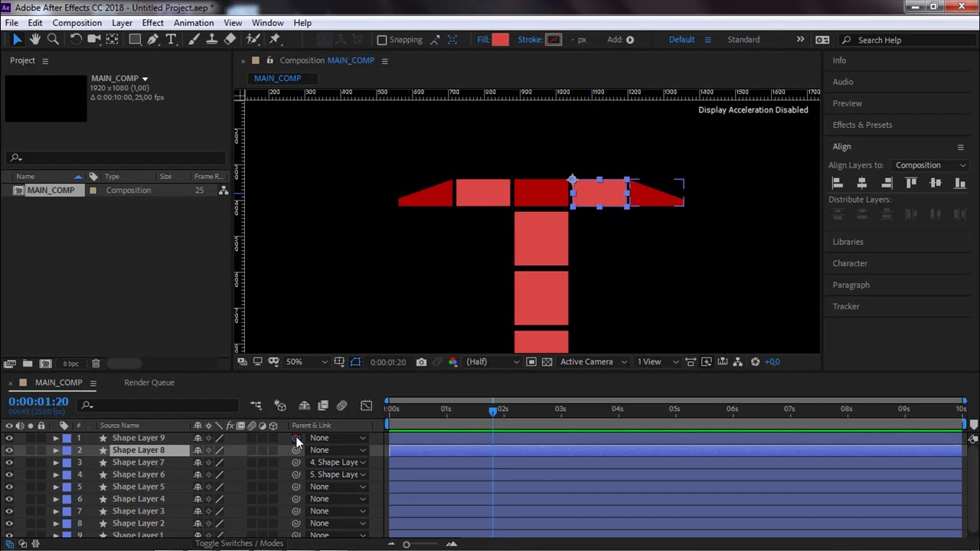Expand Shape Layer 9 properties
The width and height of the screenshot is (980, 551).
tap(55, 439)
